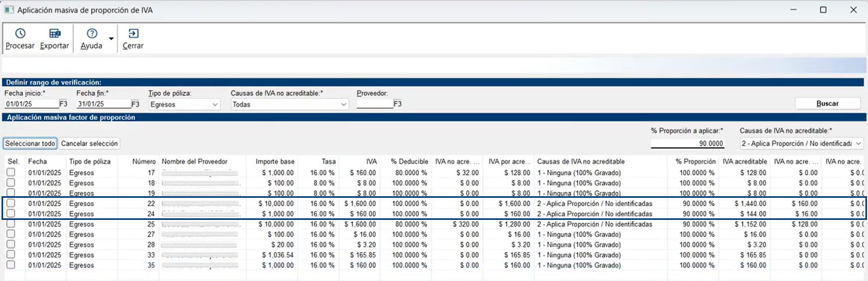Expand the Aplica Proporción causes dropdown

click(x=858, y=144)
